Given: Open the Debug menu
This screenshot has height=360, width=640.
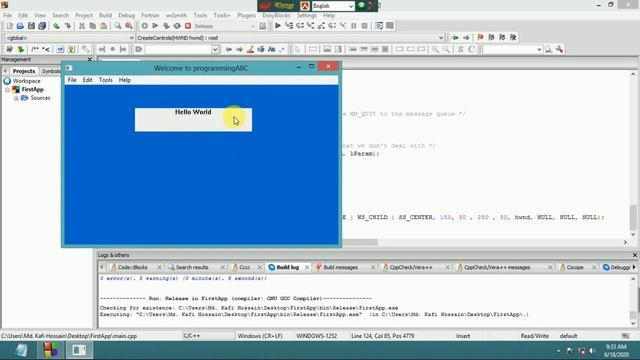Looking at the screenshot, I should click(127, 15).
